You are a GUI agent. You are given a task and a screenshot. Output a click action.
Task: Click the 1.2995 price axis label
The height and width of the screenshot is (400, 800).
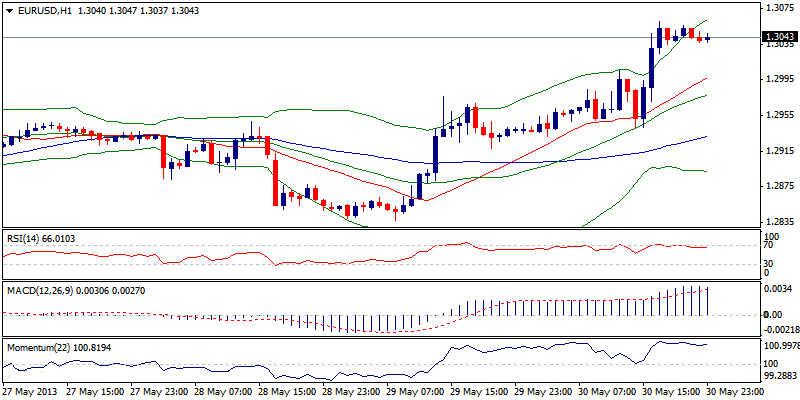point(779,79)
